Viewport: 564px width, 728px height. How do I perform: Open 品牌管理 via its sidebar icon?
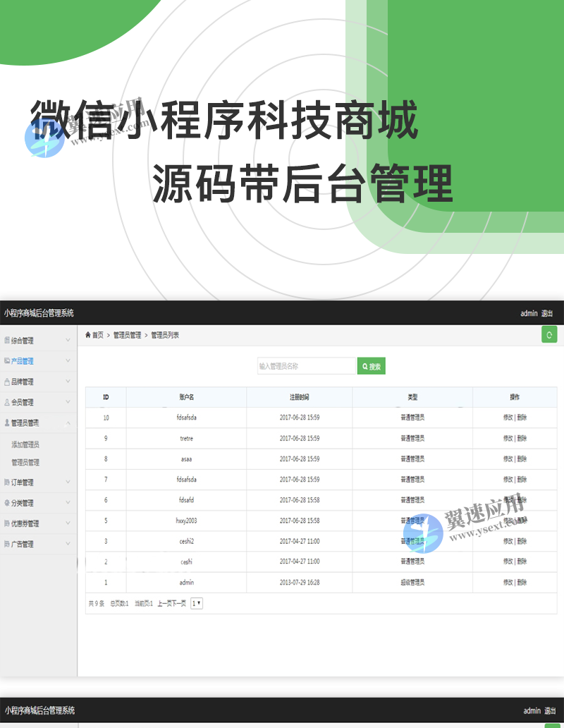7,381
